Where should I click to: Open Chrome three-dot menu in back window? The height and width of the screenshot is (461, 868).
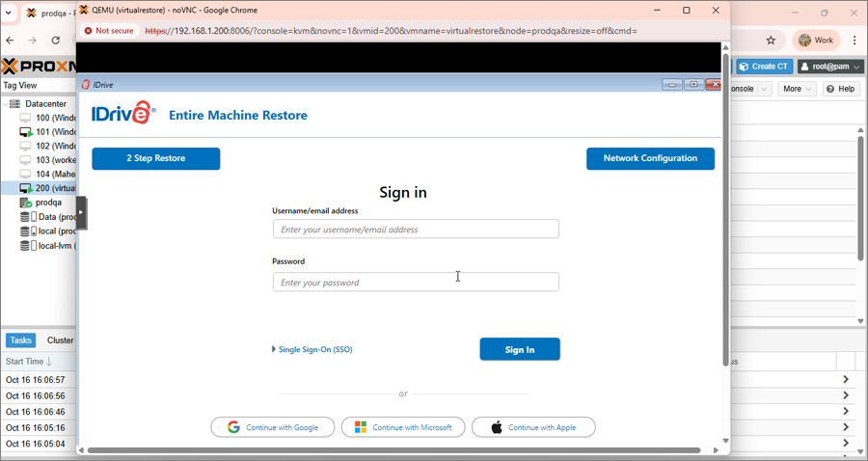coord(854,40)
